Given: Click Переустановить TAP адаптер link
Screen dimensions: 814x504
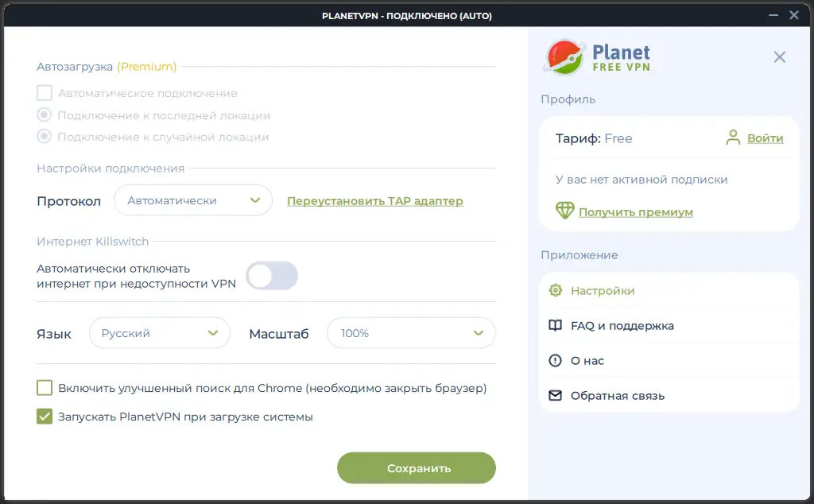Looking at the screenshot, I should (375, 201).
